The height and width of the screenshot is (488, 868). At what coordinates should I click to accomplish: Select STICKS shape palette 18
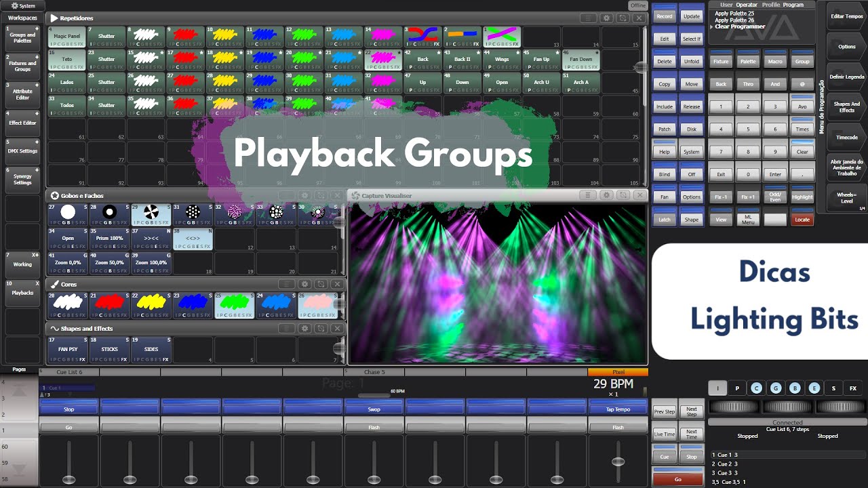click(x=108, y=350)
